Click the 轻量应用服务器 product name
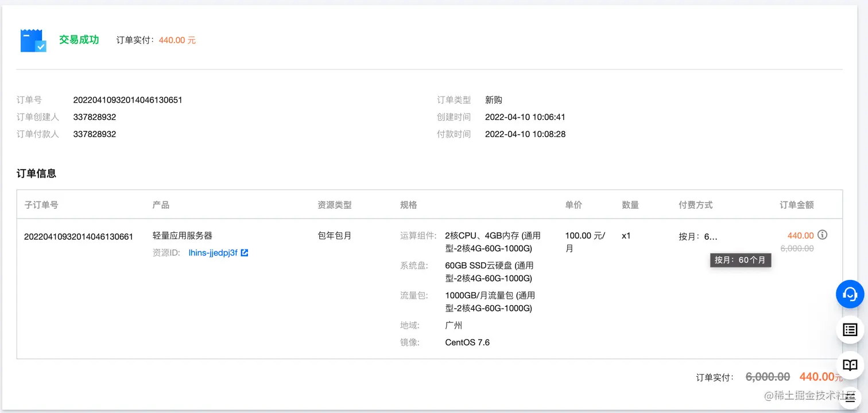The height and width of the screenshot is (413, 868). [183, 236]
